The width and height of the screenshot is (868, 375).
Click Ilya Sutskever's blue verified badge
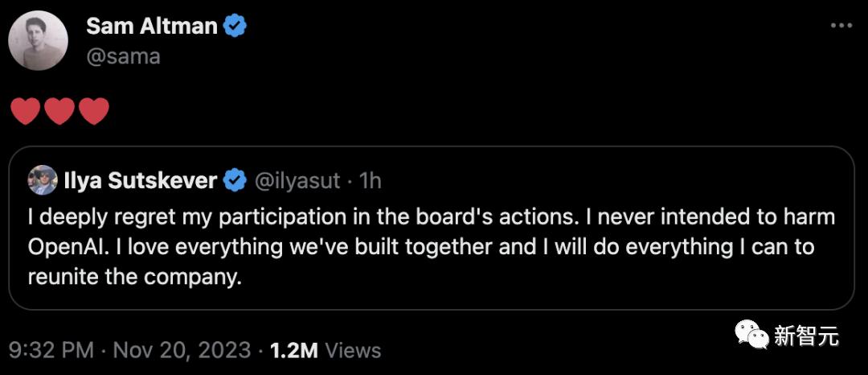(x=235, y=180)
